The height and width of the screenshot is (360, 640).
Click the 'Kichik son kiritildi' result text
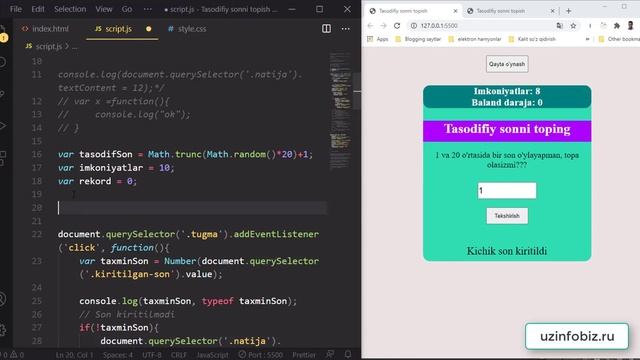point(507,251)
